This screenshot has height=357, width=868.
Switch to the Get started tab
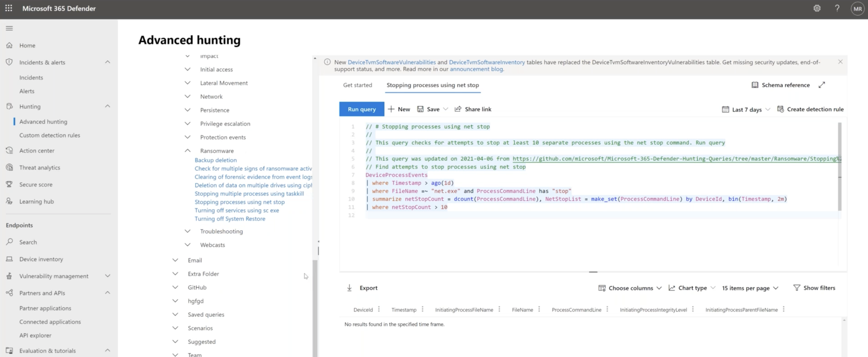[x=357, y=85]
